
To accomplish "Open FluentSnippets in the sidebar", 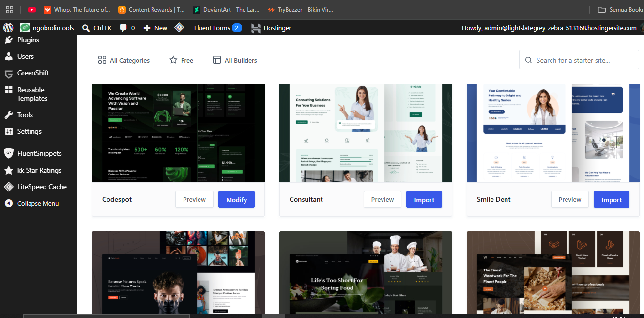I will (39, 153).
